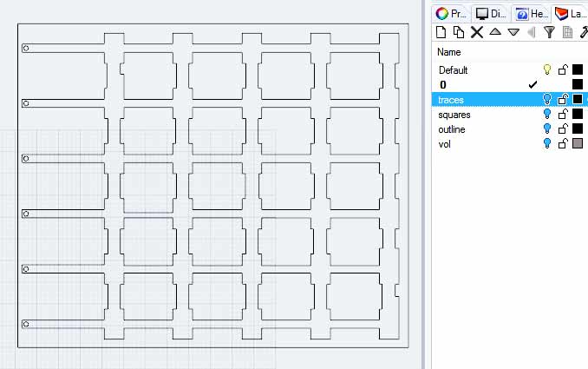Hide the squares layer
The width and height of the screenshot is (588, 369).
547,114
